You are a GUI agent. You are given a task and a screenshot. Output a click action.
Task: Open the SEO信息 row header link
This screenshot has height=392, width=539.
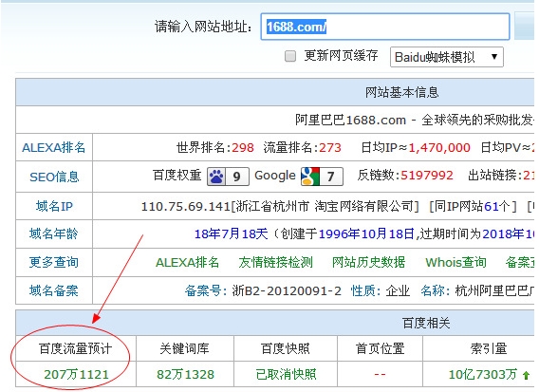54,177
